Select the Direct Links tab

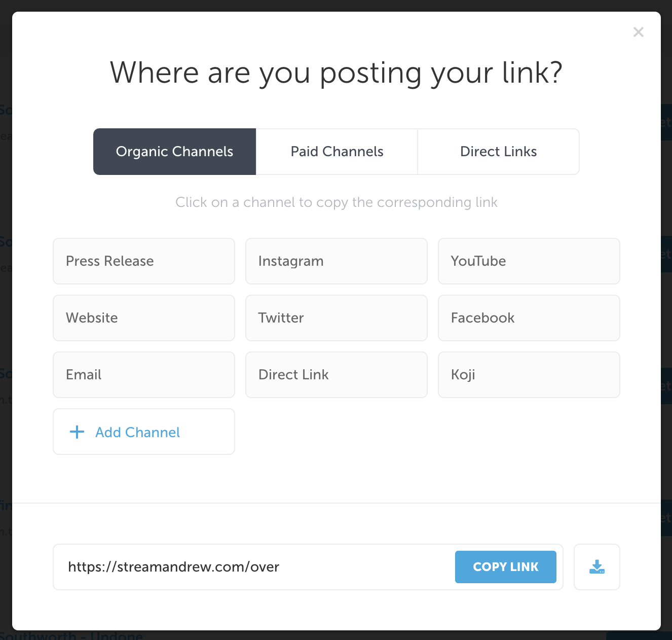click(499, 152)
